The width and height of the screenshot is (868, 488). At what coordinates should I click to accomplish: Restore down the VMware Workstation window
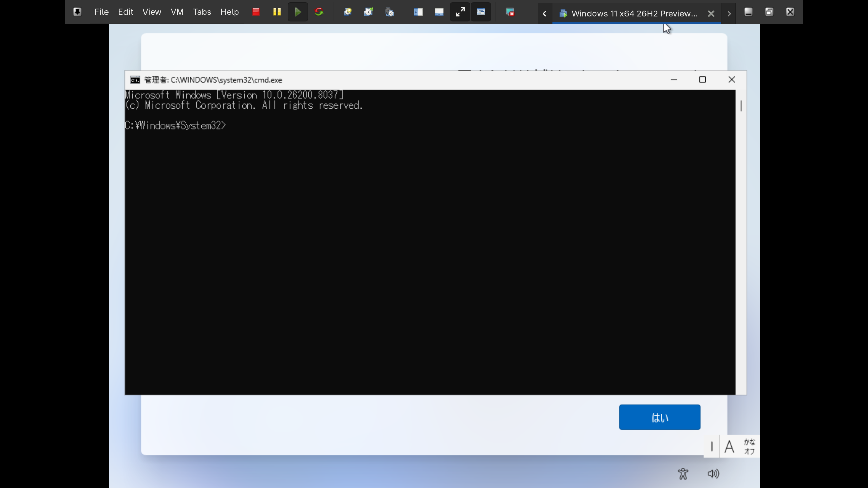coord(769,12)
